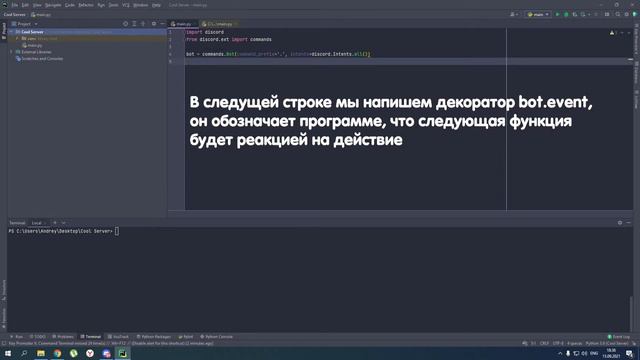640x360 pixels.
Task: Open the Project view dropdown
Action: click(25, 24)
